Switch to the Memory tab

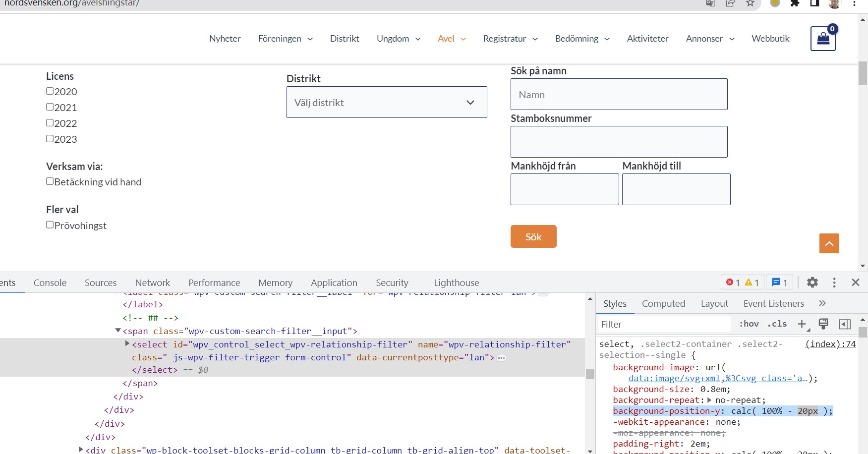coord(276,283)
